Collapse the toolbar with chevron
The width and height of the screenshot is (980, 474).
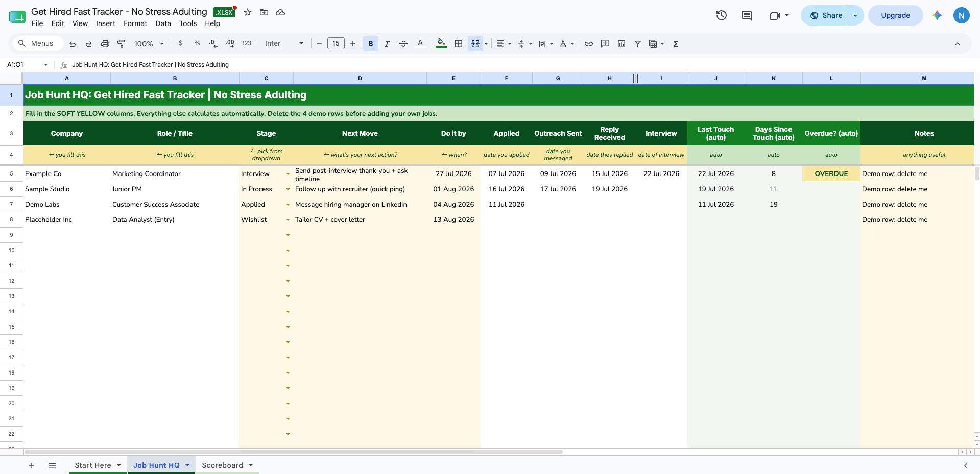pos(958,44)
